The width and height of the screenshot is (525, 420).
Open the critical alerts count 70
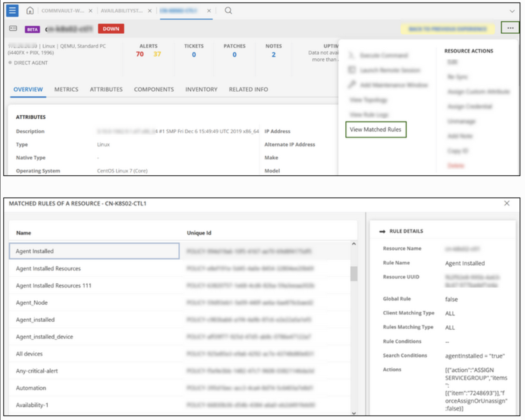tap(139, 54)
